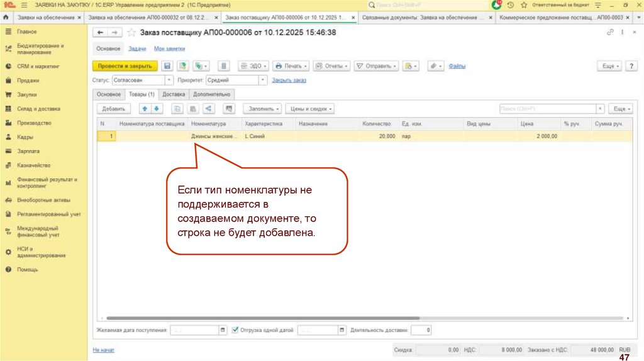Switch to the Доставка tab
The height and width of the screenshot is (361, 644).
[x=174, y=94]
